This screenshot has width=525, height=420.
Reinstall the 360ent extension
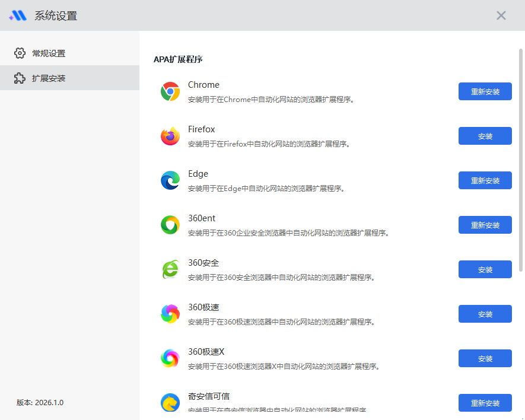[x=485, y=225]
